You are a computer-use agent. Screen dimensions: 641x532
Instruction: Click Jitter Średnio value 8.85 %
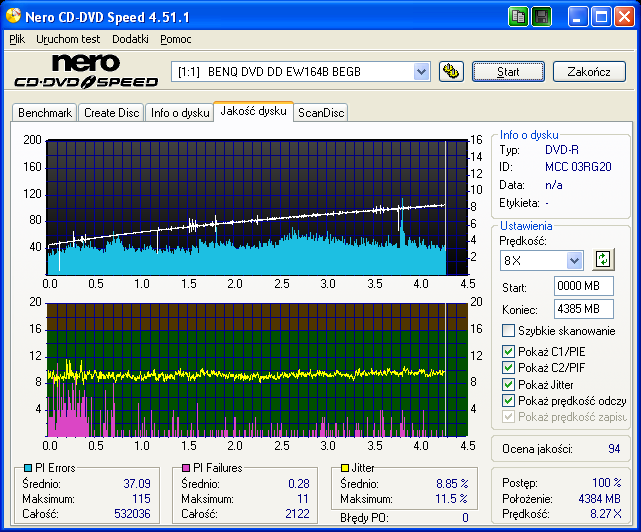click(x=452, y=484)
